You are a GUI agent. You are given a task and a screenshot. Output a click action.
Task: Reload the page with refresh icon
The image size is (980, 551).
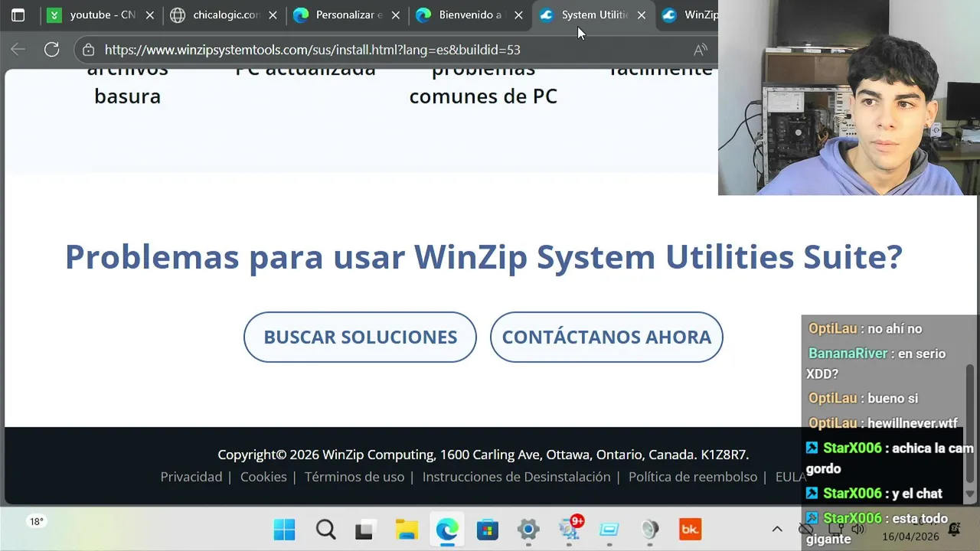click(51, 50)
